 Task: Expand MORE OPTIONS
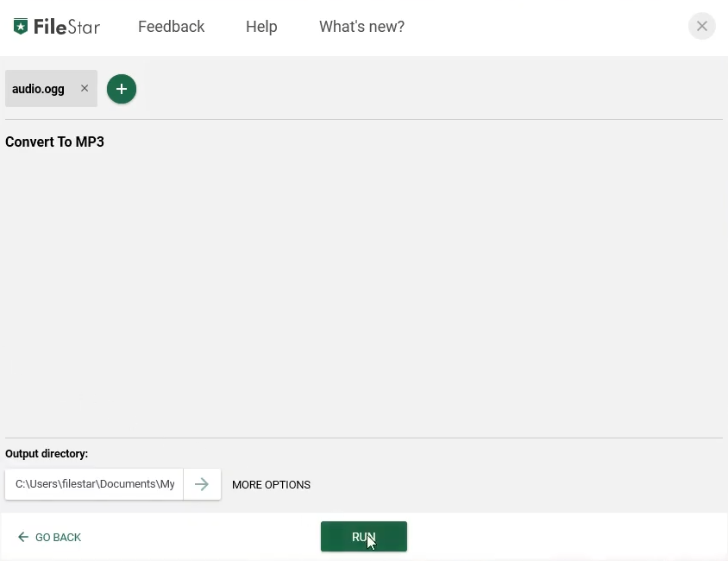(271, 485)
